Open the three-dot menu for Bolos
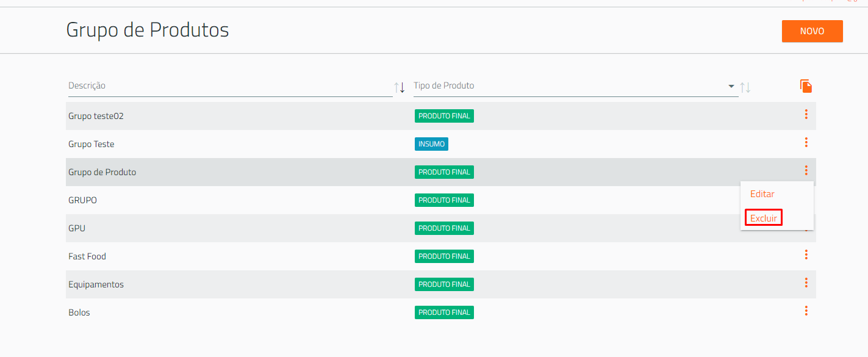 (806, 311)
